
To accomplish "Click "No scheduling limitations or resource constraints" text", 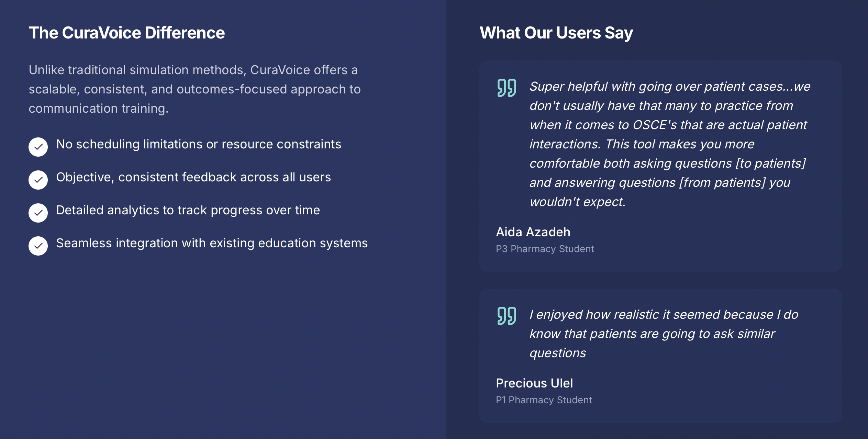I will pos(199,144).
